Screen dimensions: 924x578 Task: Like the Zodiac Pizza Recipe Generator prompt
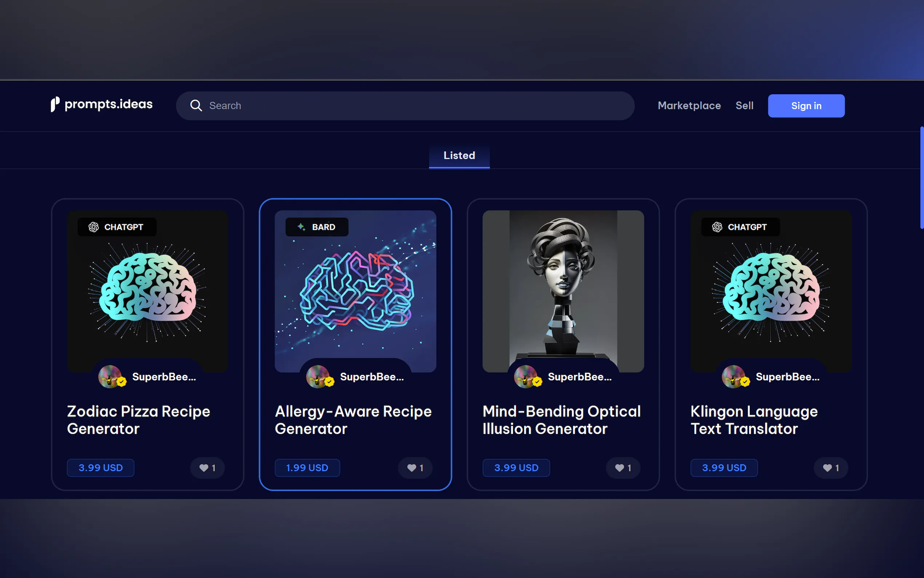(207, 468)
